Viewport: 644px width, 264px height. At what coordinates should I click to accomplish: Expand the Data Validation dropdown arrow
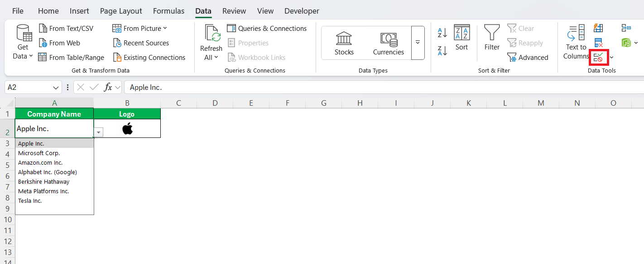click(612, 58)
